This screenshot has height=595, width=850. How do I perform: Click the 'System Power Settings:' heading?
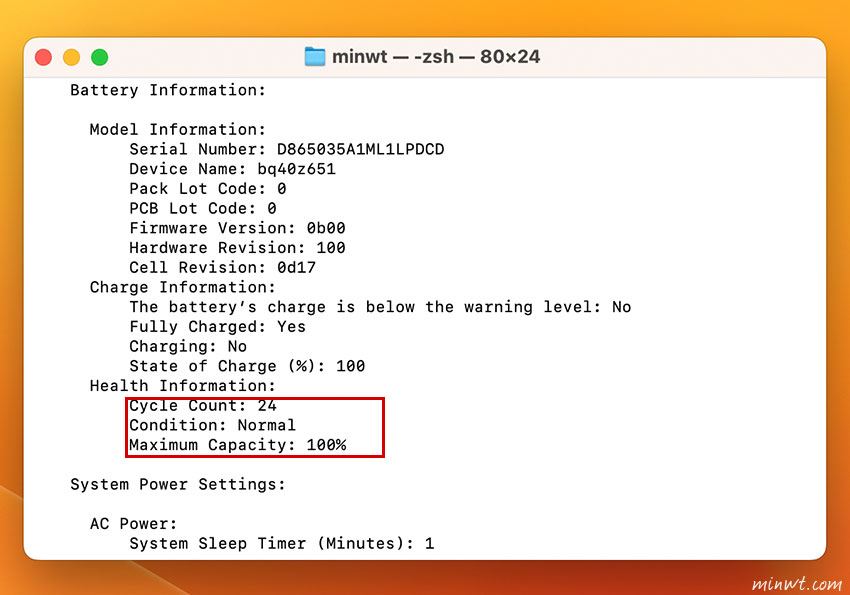tap(178, 484)
